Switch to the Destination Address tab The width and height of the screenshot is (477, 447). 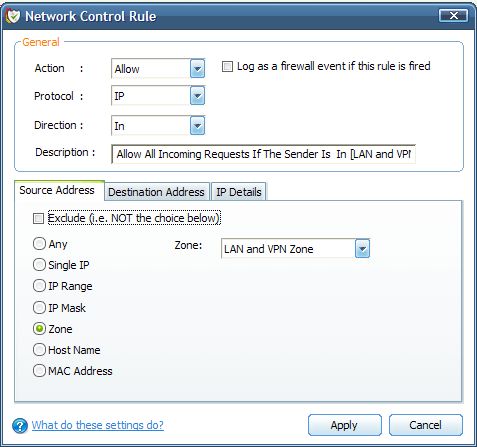[x=157, y=192]
